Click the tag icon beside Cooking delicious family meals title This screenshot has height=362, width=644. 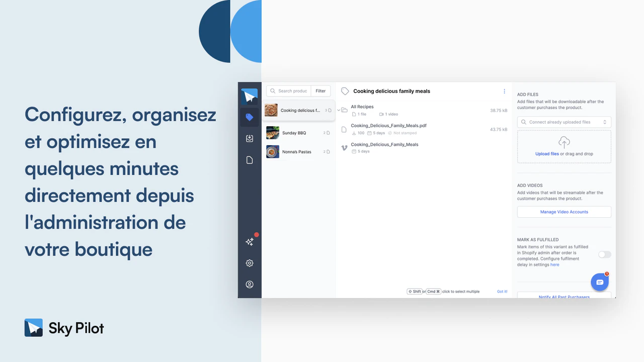click(345, 91)
